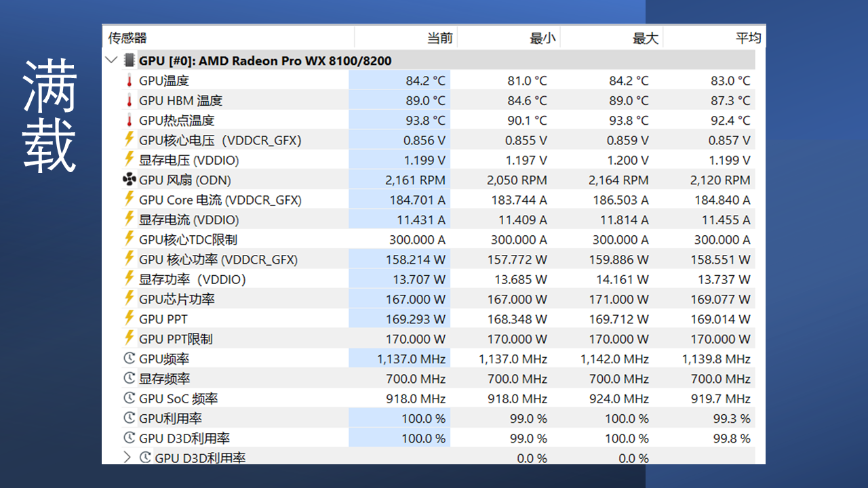
Task: Click the current value 84.2 °C
Action: click(x=426, y=81)
